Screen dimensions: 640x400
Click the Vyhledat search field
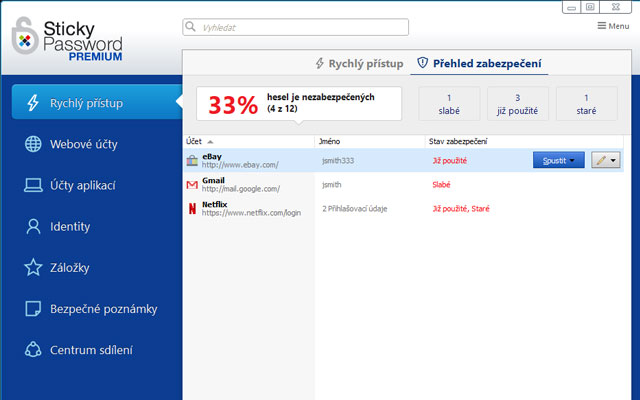tap(295, 27)
